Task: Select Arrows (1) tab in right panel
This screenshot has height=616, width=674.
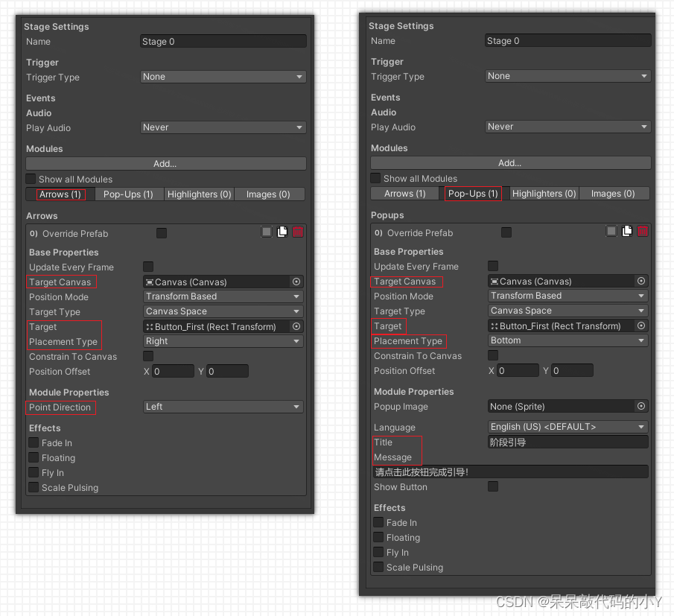Action: (x=405, y=194)
